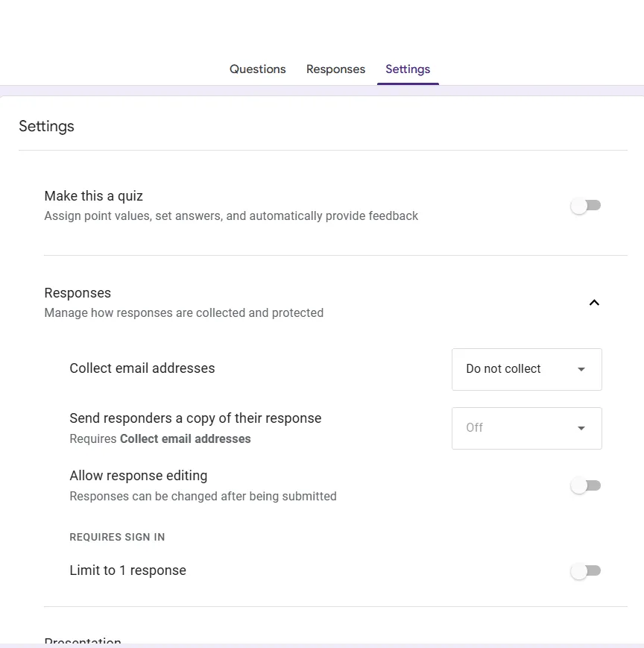The height and width of the screenshot is (648, 644).
Task: Open the Send responders a copy dropdown
Action: 527,428
